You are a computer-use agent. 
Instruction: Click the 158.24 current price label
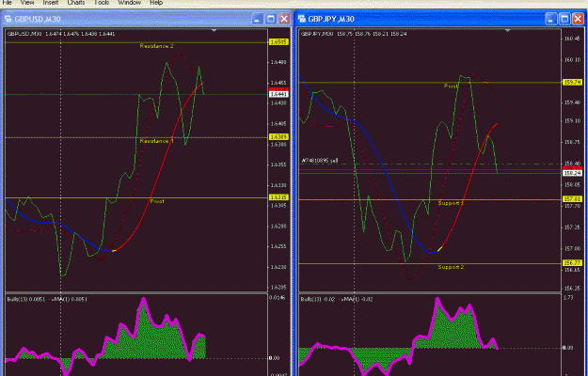click(572, 173)
